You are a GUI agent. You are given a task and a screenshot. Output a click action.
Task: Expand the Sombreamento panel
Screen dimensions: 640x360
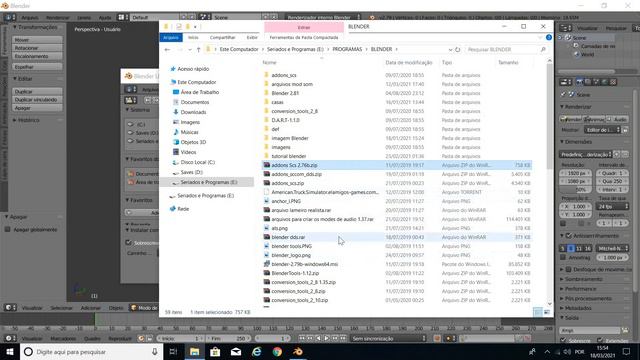[x=562, y=279]
